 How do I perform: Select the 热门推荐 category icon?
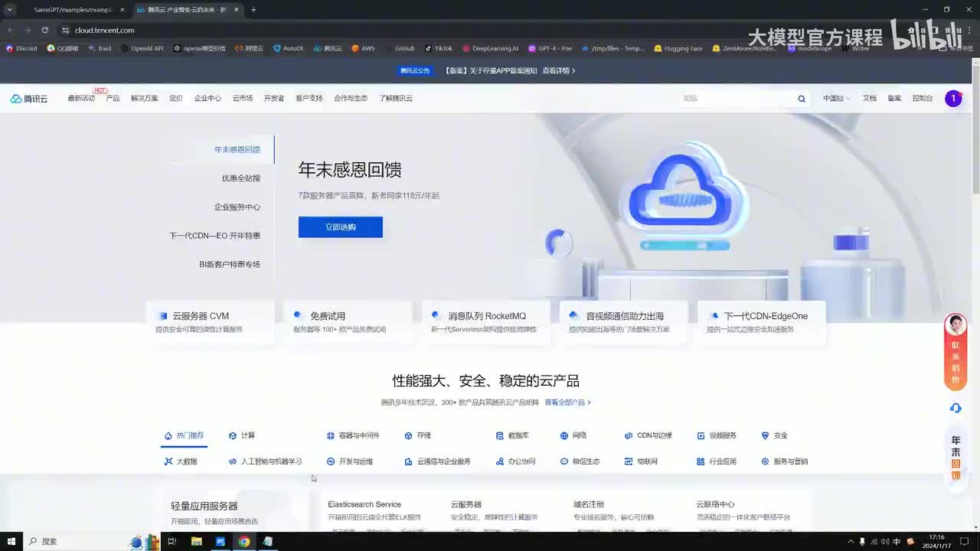pos(168,435)
